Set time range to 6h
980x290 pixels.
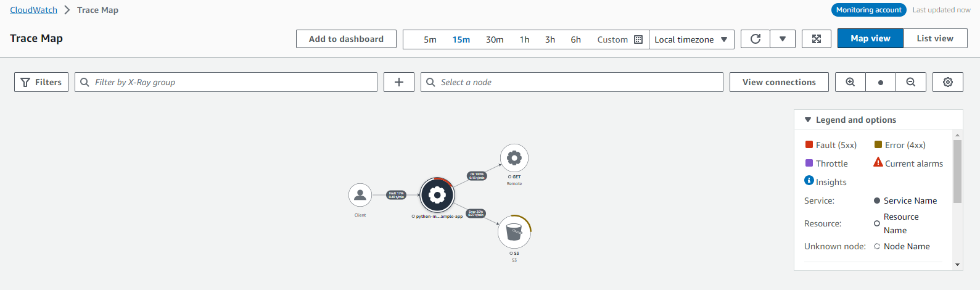pos(575,39)
